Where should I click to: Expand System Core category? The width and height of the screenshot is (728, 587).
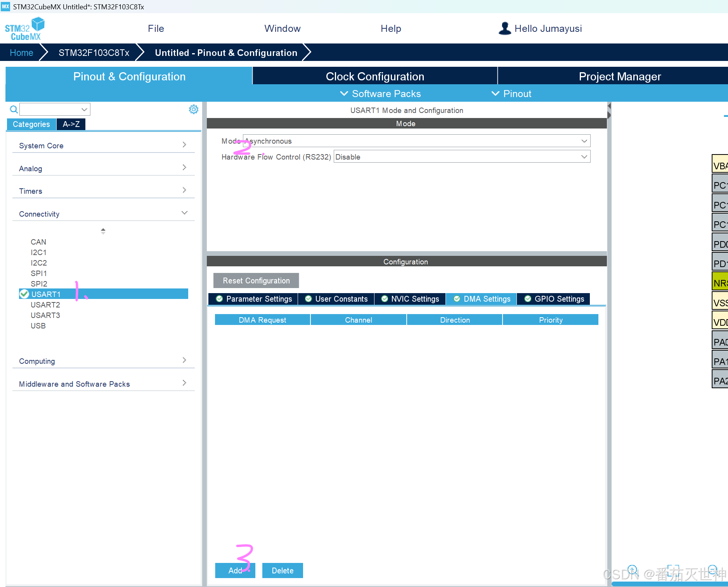[103, 145]
